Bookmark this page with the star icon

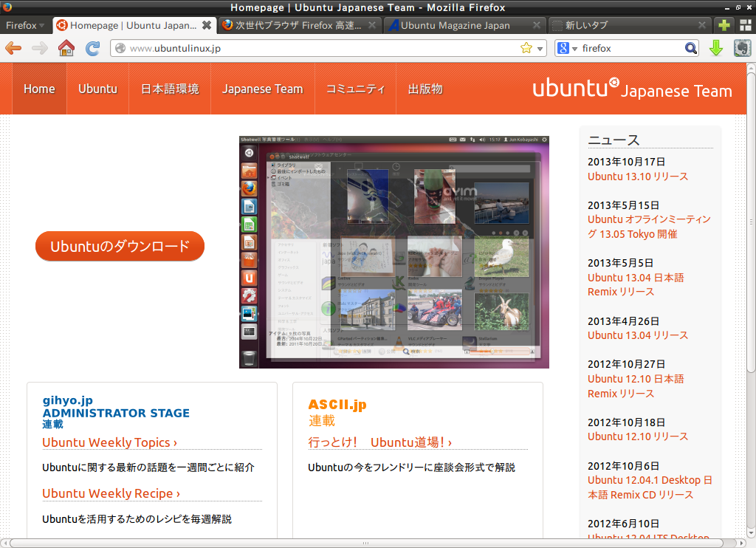526,48
